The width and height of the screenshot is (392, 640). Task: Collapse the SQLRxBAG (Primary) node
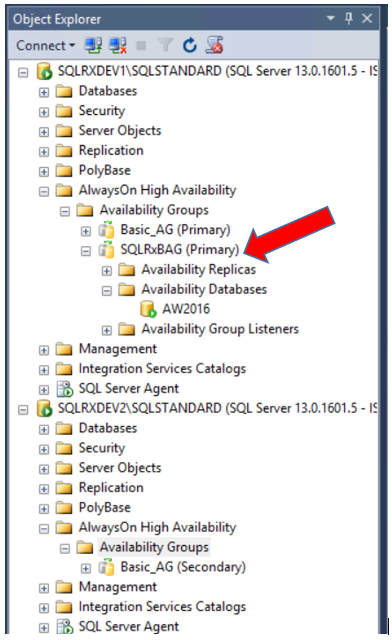point(86,251)
